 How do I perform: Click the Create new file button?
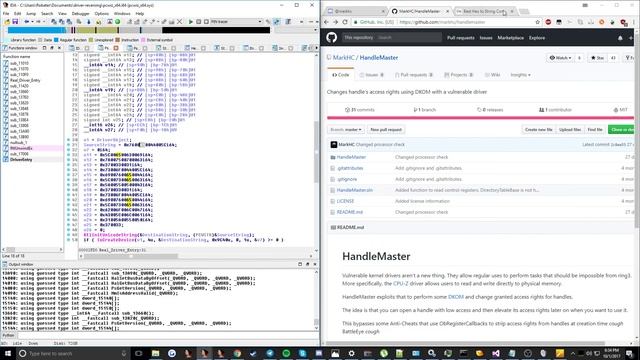click(x=538, y=129)
